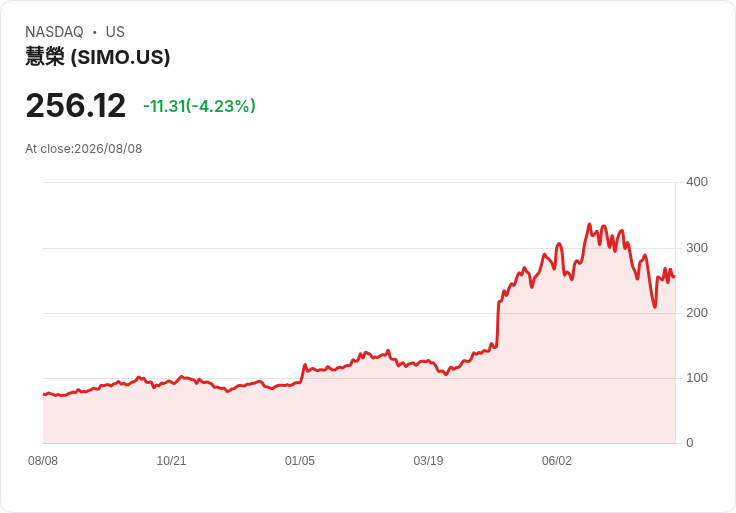Click the 100 price axis label

pyautogui.click(x=697, y=378)
